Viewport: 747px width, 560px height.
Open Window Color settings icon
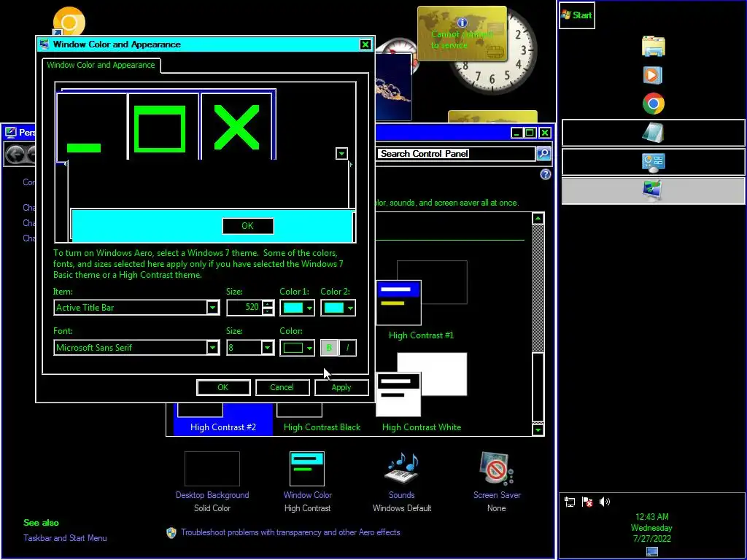click(x=307, y=469)
